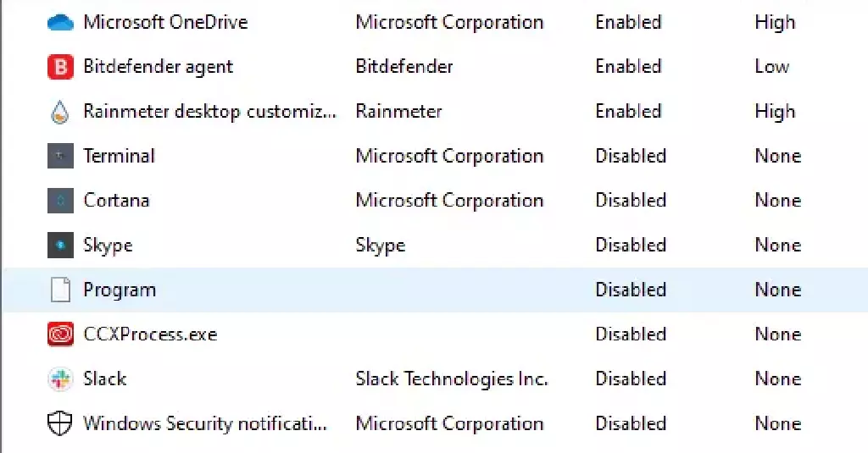The width and height of the screenshot is (868, 453).
Task: Click OneDrive's High startup impact value
Action: [x=775, y=23]
